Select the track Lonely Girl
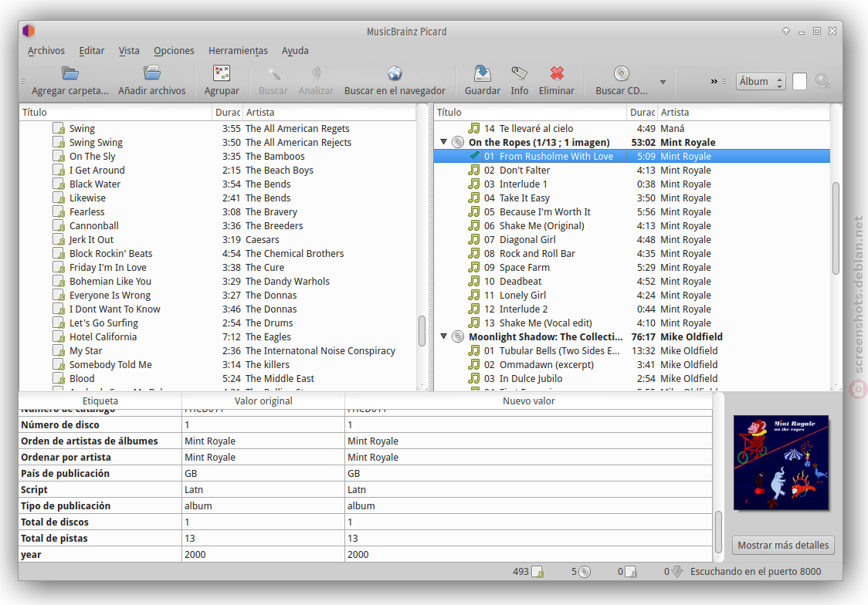Viewport: 868px width, 605px height. coord(523,296)
